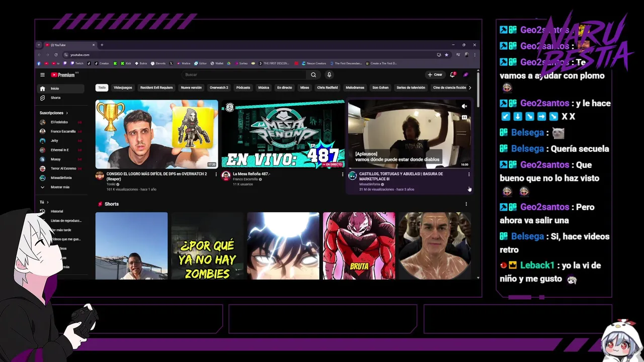Open options for Castillos, Tortugas video

point(469,174)
